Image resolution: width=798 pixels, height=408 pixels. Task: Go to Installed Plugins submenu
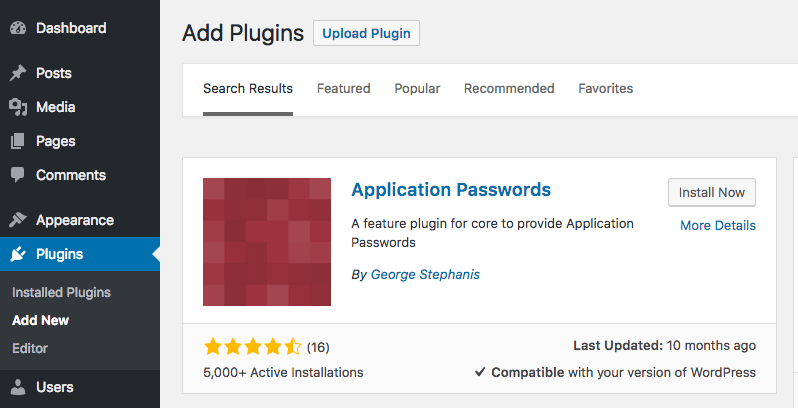point(61,293)
